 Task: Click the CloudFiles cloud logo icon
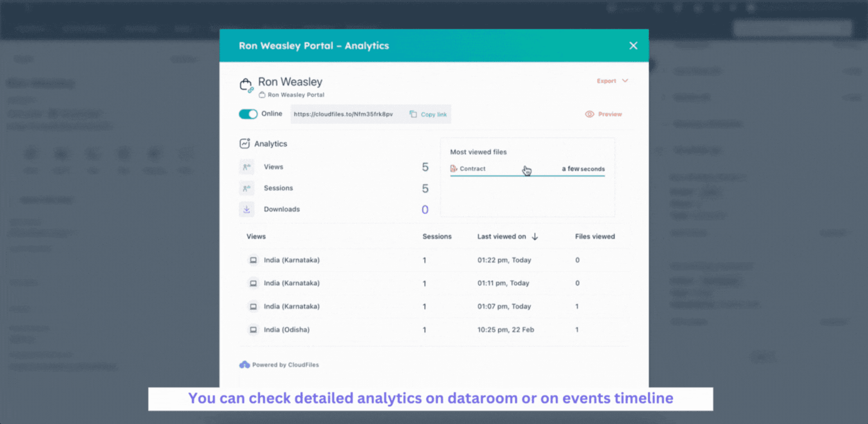(245, 365)
